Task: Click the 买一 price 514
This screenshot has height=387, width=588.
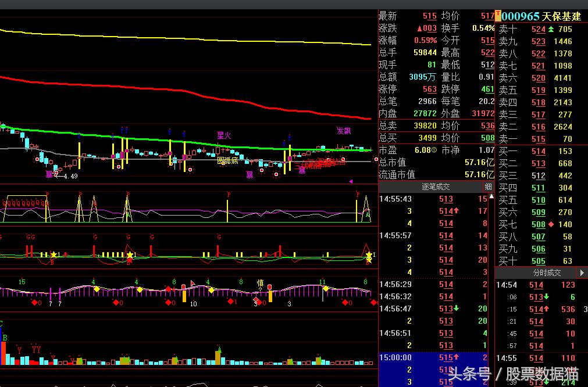Action: point(538,151)
